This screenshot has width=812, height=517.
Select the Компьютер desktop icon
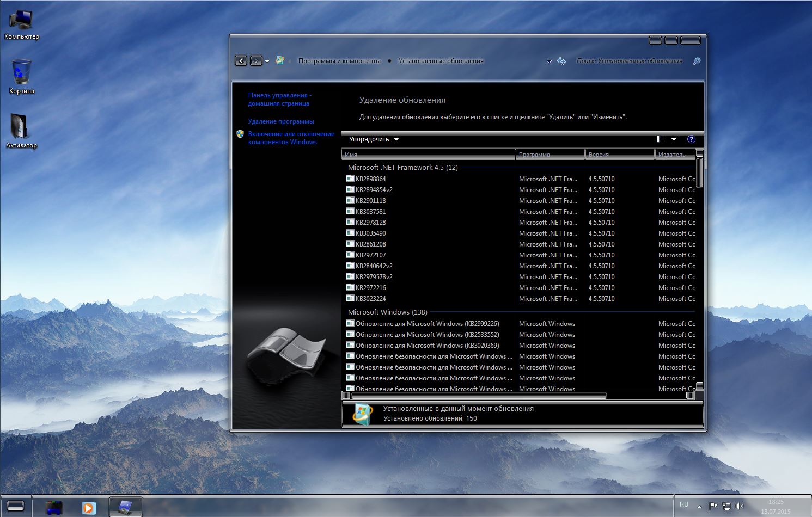coord(22,25)
